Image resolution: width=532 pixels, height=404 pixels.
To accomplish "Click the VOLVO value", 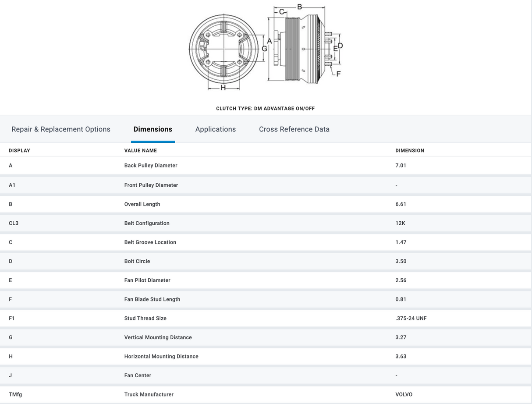I will coord(404,395).
